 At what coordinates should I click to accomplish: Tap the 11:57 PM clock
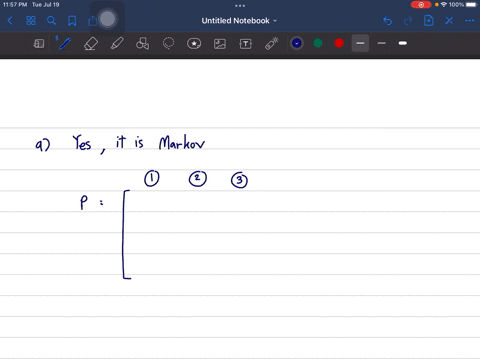[15, 5]
